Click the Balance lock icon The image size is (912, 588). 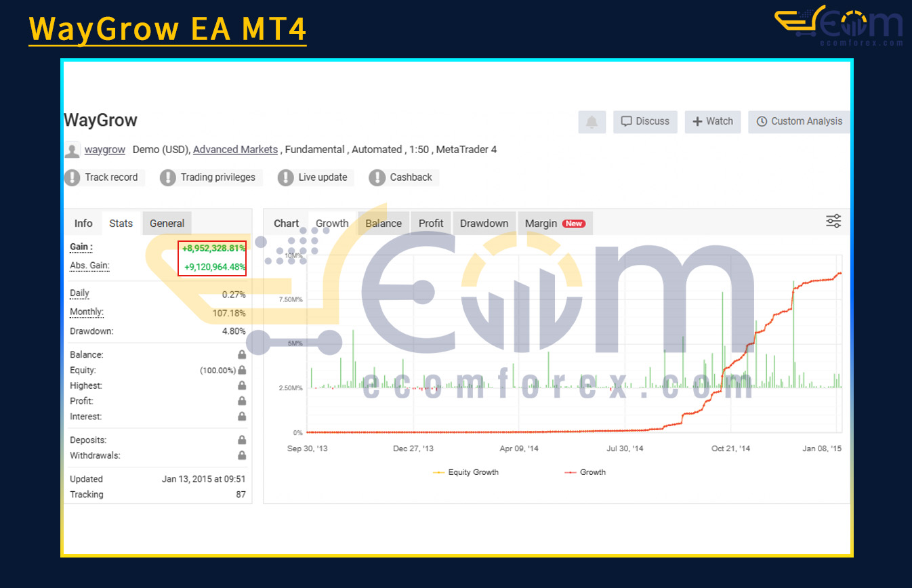(242, 354)
